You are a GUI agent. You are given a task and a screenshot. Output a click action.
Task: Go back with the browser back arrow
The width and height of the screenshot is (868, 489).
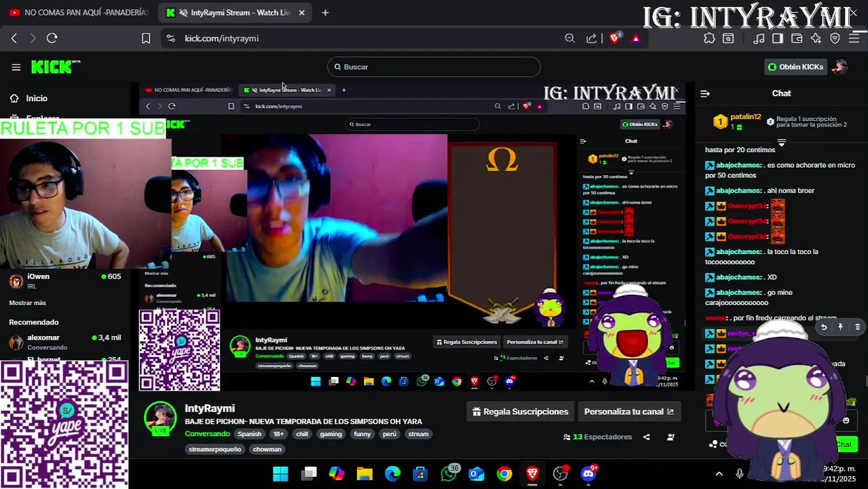click(x=14, y=38)
